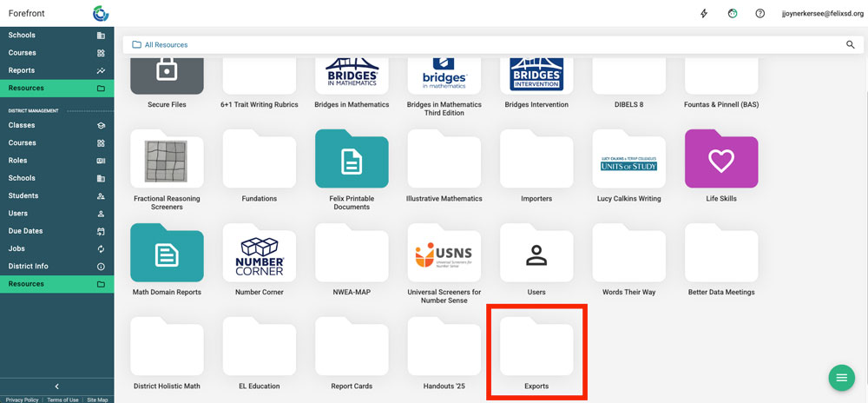Click the All Resources breadcrumb
The image size is (868, 403).
tap(165, 44)
